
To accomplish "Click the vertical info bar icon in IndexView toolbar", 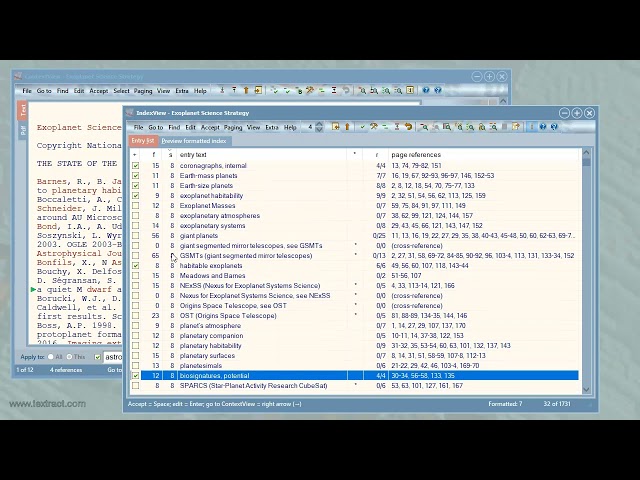I will pos(531,127).
